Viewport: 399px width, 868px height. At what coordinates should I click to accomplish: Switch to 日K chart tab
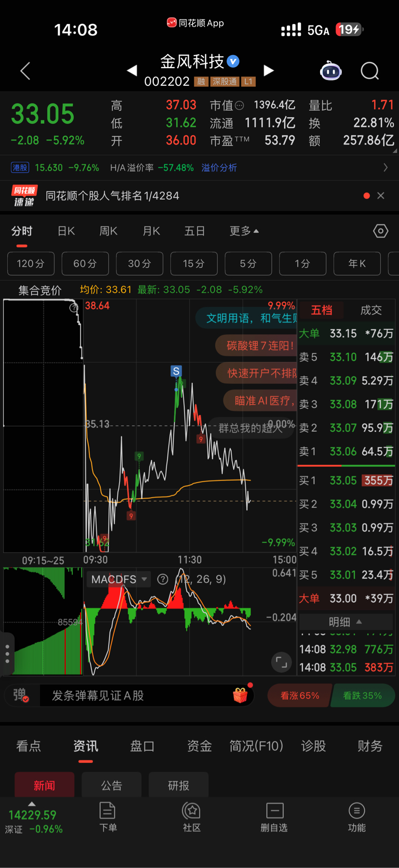point(66,231)
